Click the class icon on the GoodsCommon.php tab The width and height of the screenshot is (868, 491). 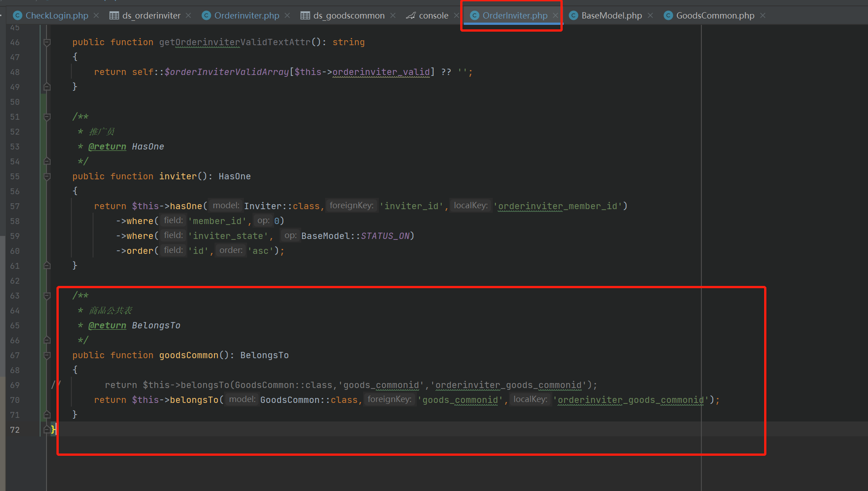[668, 15]
